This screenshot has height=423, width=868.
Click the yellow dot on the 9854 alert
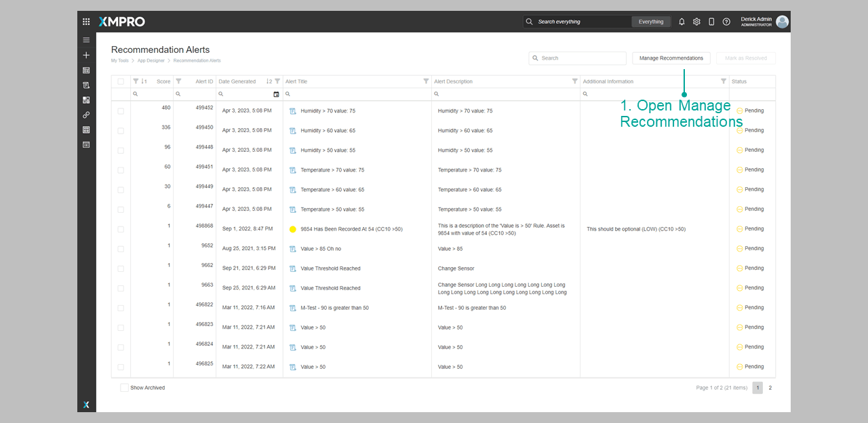(293, 229)
